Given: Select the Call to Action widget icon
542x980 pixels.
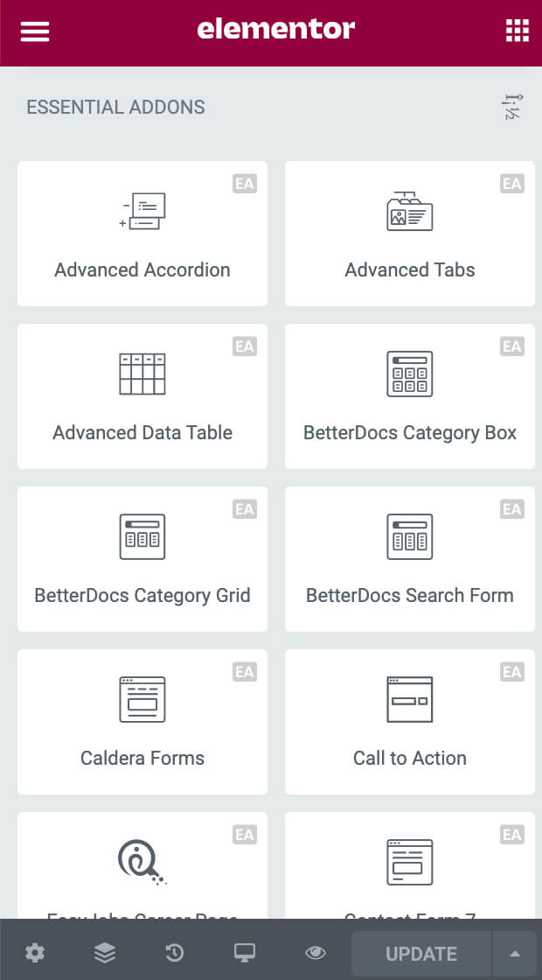Looking at the screenshot, I should point(409,699).
